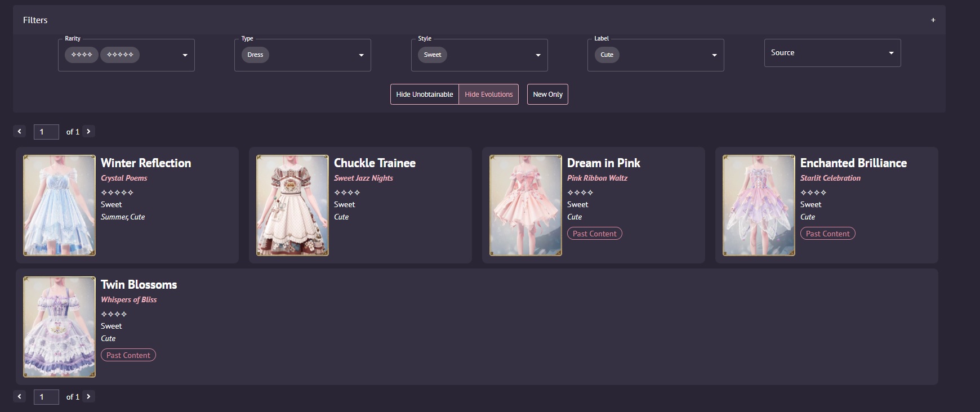The height and width of the screenshot is (412, 980).
Task: Click the Cute label on Enchanted Brilliance
Action: 808,217
